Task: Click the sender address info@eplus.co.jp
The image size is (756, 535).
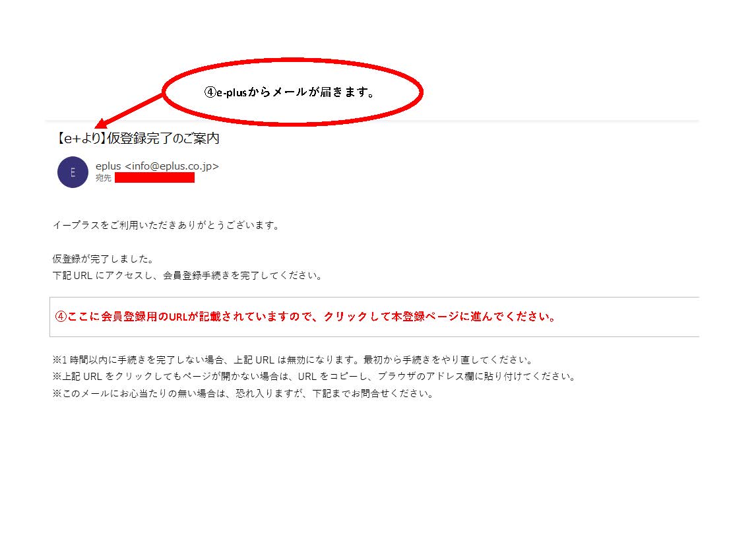Action: click(x=172, y=166)
